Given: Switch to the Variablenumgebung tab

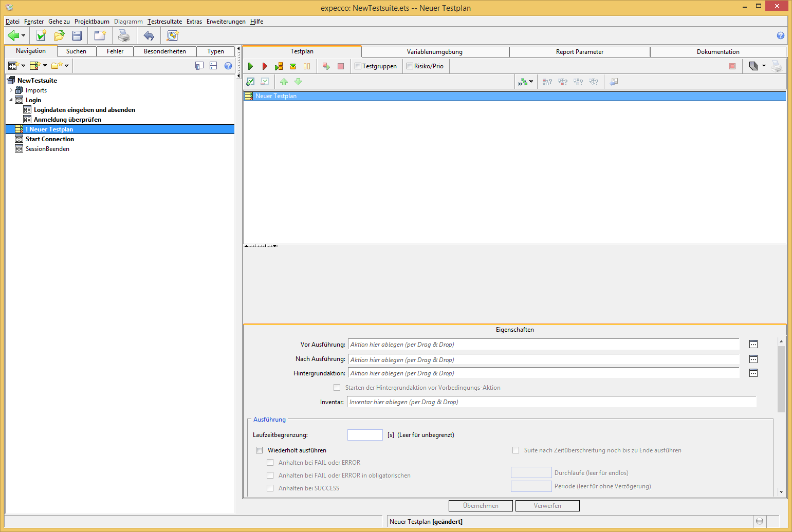Looking at the screenshot, I should point(435,52).
